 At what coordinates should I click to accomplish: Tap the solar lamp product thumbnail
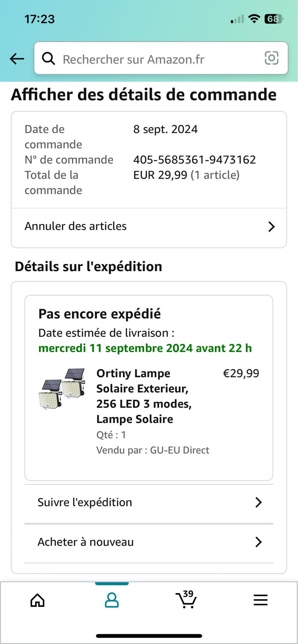point(62,389)
